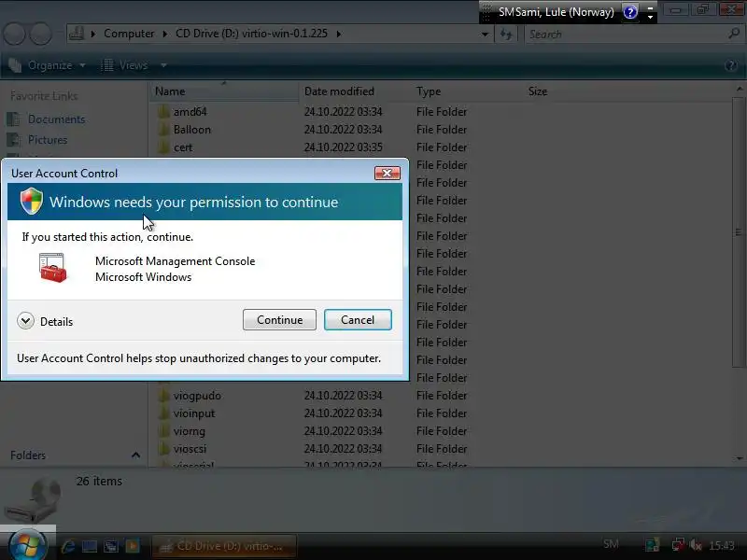Image resolution: width=747 pixels, height=560 pixels.
Task: Launch Internet Explorer from Quick Launch
Action: coord(67,546)
